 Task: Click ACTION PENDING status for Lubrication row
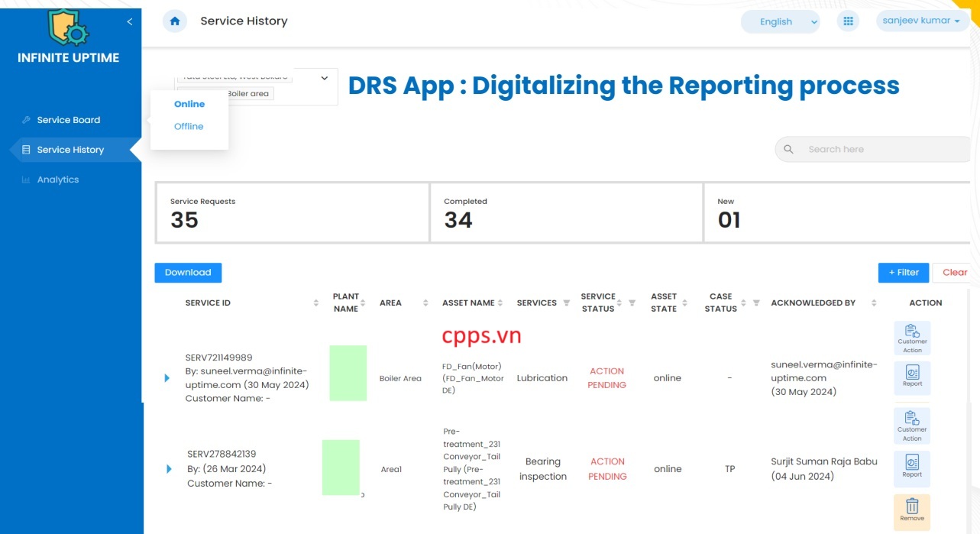[606, 378]
